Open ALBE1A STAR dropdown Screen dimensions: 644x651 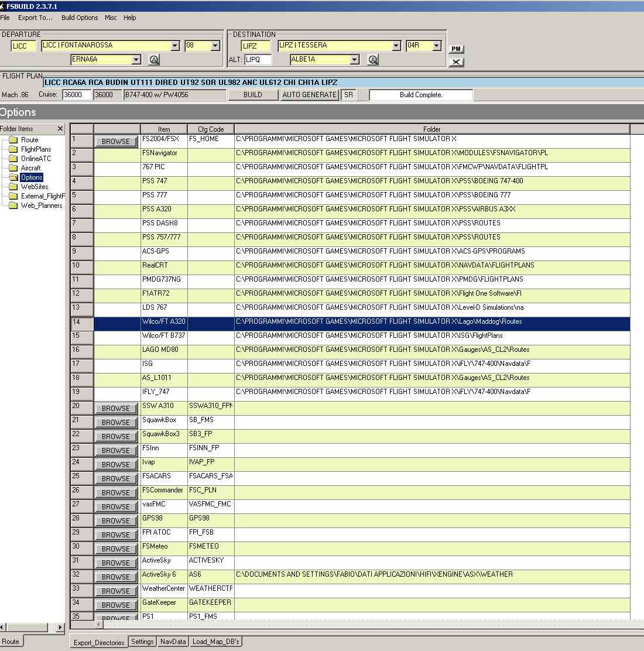(354, 60)
